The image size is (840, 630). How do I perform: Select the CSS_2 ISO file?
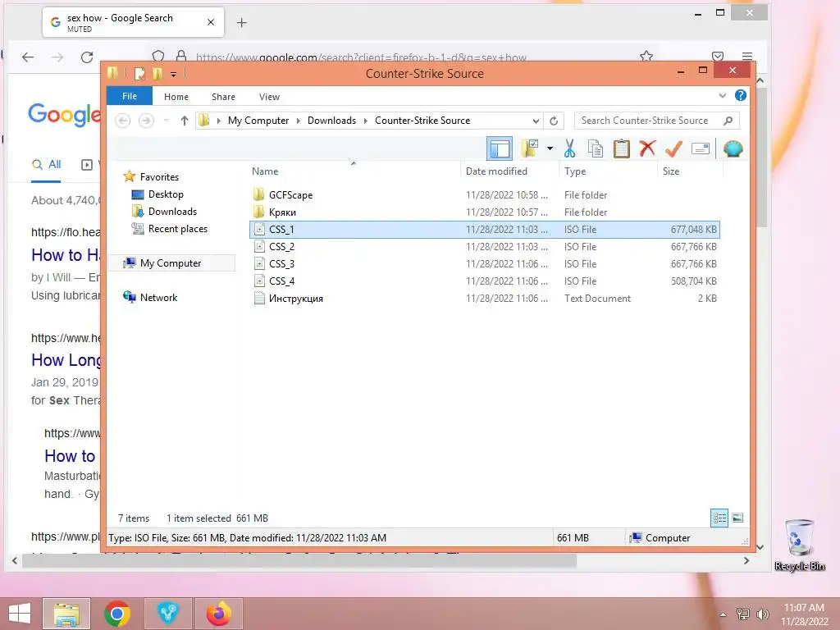tap(484, 246)
